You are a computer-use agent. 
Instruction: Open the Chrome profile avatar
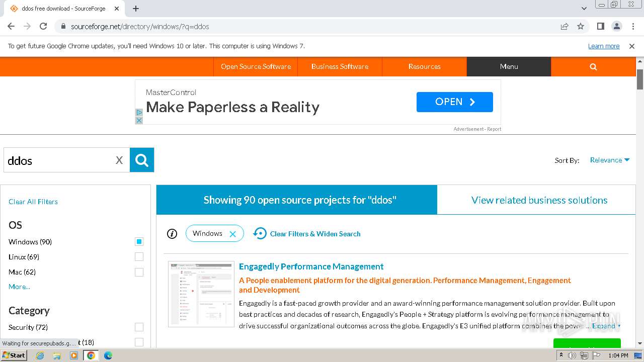[x=616, y=26]
